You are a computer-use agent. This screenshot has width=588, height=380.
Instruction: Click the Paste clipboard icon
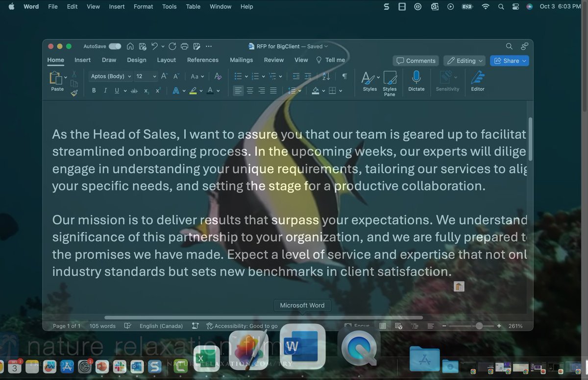55,78
